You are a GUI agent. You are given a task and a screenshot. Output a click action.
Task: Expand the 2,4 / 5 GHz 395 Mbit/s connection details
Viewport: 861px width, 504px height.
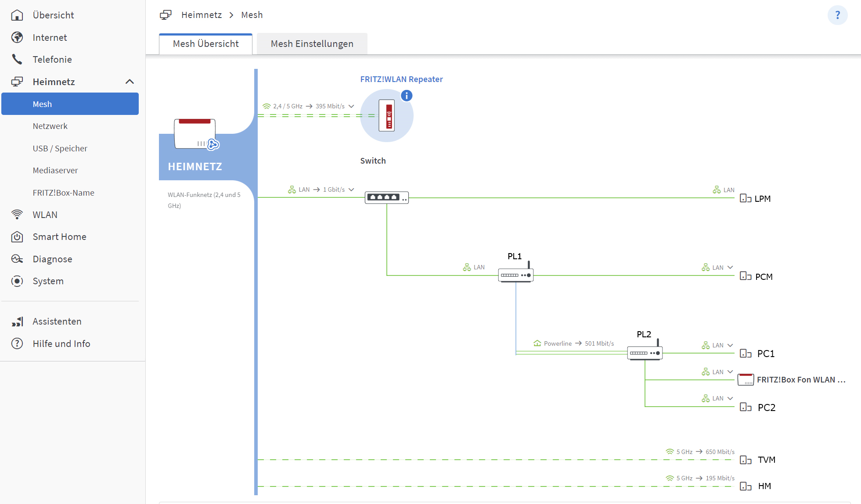pos(351,106)
